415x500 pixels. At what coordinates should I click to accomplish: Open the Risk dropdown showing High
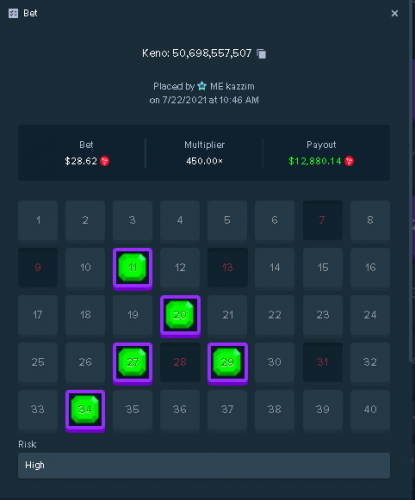204,465
